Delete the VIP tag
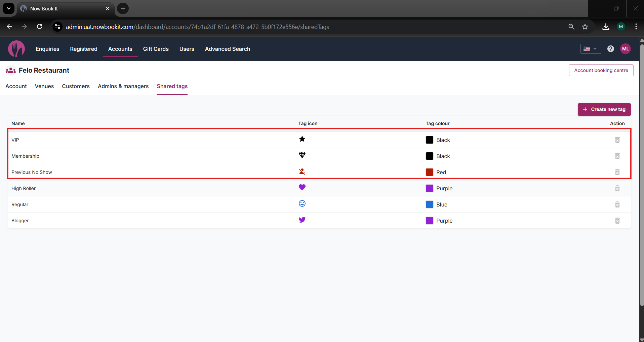The height and width of the screenshot is (342, 644). (x=617, y=140)
